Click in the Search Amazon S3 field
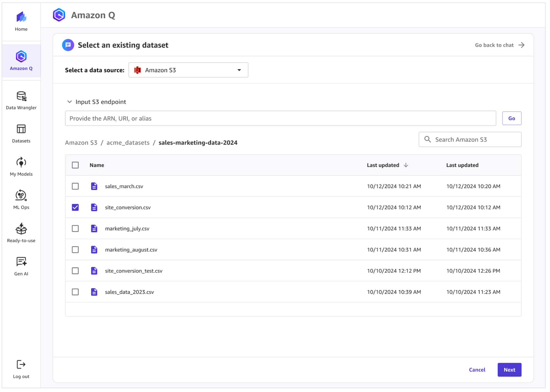Viewport: 550px width, 392px height. (470, 139)
